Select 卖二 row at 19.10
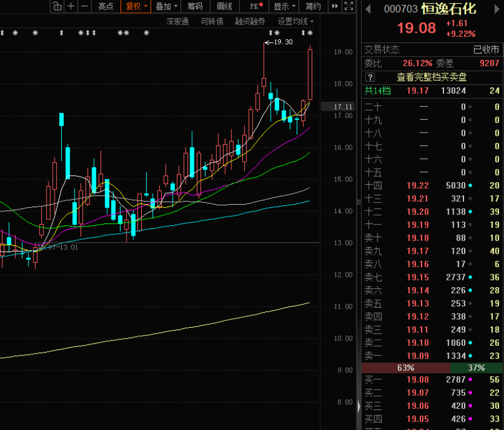The image size is (504, 430). click(433, 343)
